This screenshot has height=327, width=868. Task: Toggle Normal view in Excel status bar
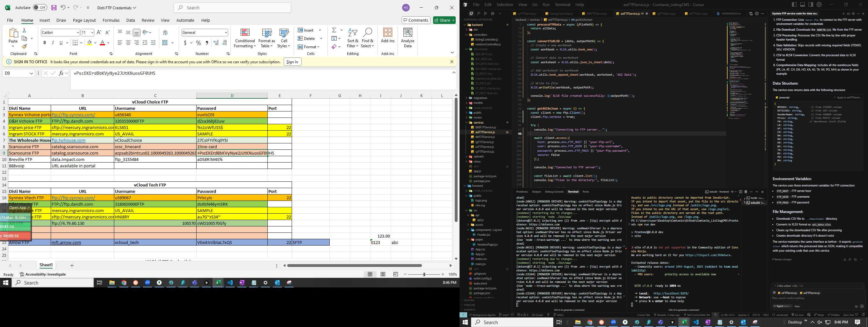coord(370,274)
